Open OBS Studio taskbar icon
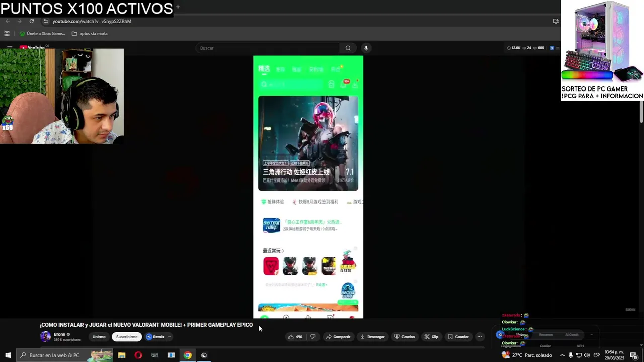Viewport: 644px width, 362px height. tap(204, 355)
